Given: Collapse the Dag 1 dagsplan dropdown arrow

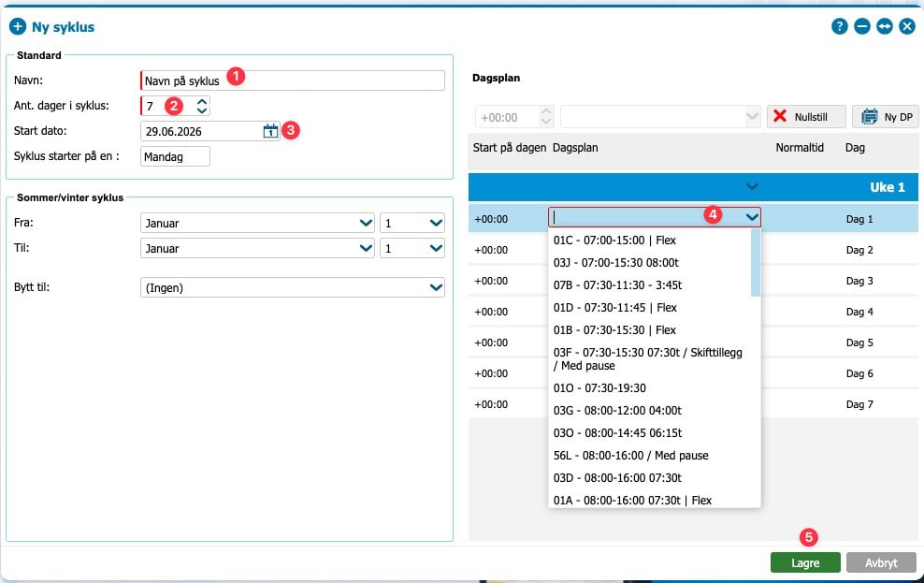Looking at the screenshot, I should point(751,217).
